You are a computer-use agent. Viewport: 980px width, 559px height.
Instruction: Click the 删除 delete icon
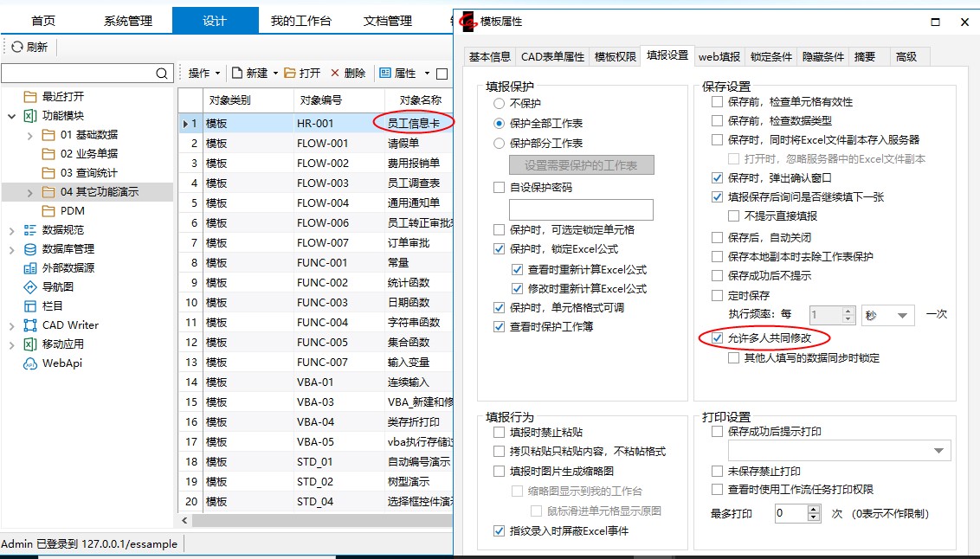(x=335, y=74)
